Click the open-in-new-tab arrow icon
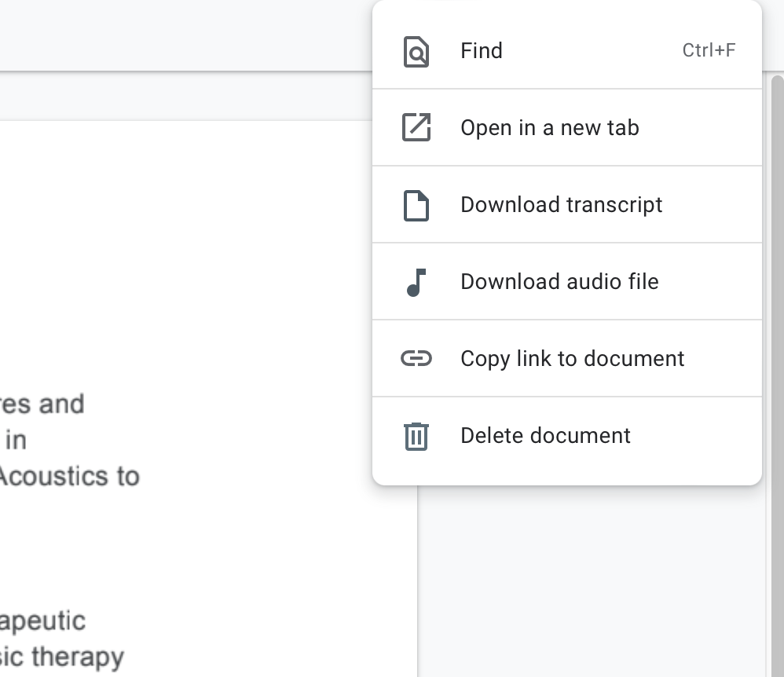The image size is (784, 677). [416, 127]
